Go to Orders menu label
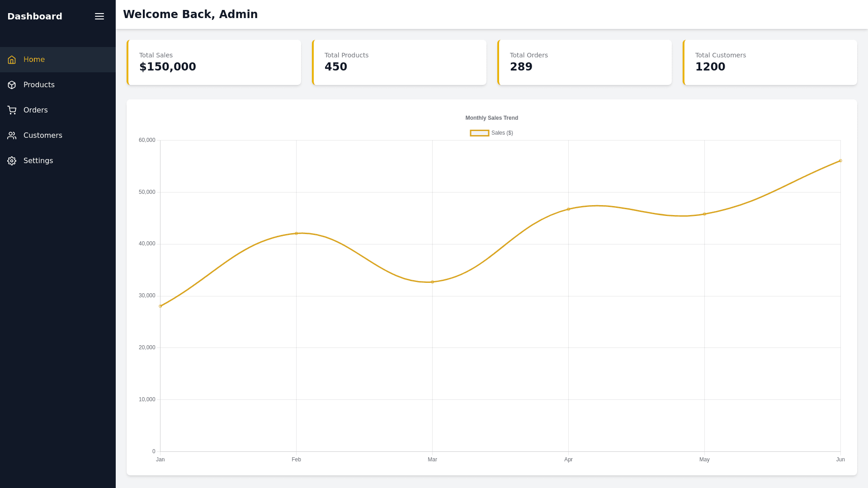This screenshot has width=868, height=488. pyautogui.click(x=35, y=110)
